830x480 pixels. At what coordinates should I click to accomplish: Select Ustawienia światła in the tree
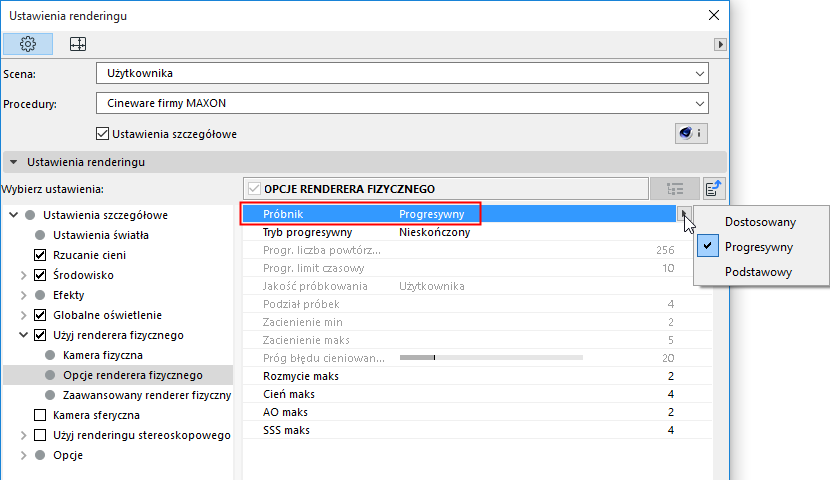[101, 235]
